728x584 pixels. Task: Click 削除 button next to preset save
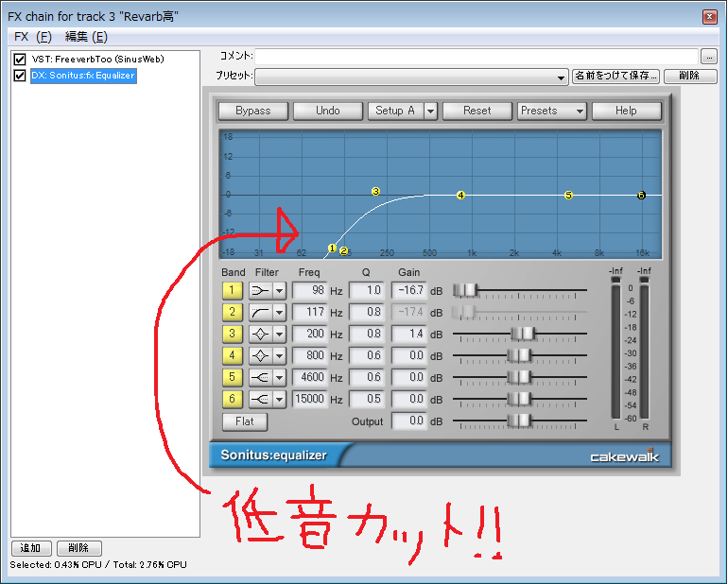(690, 76)
